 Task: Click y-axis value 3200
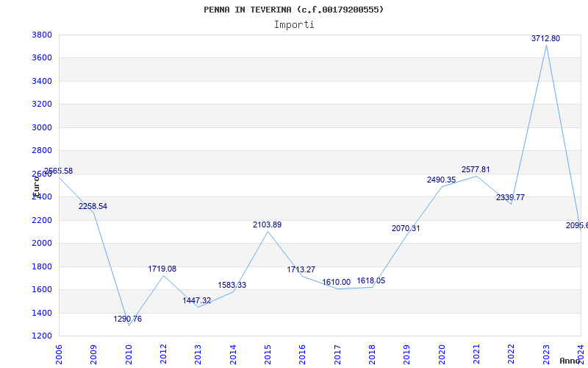pyautogui.click(x=42, y=104)
